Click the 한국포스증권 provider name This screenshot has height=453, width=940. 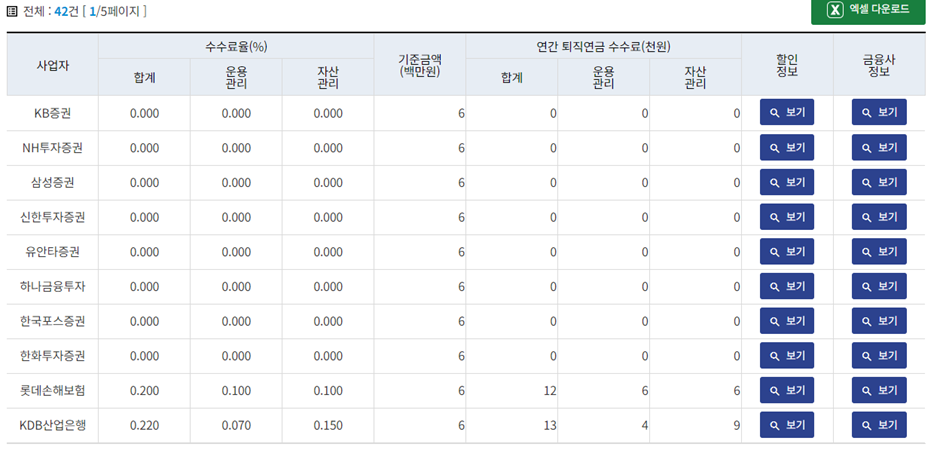53,322
